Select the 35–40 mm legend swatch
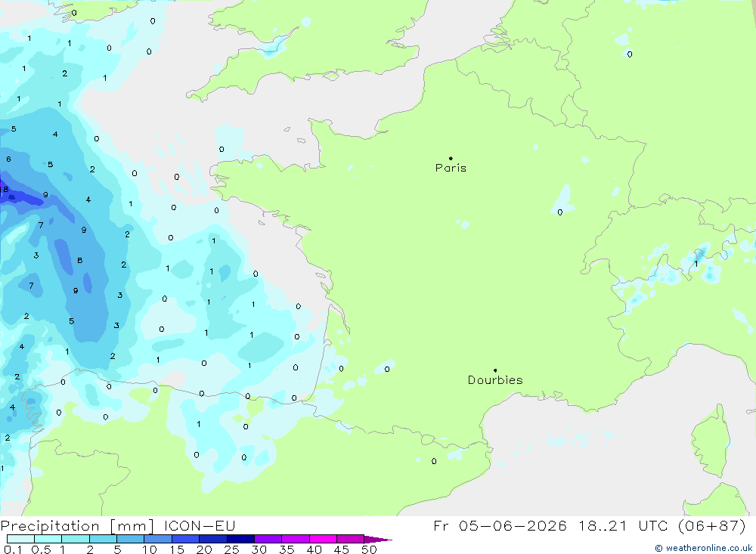This screenshot has width=756, height=554. coord(296,539)
